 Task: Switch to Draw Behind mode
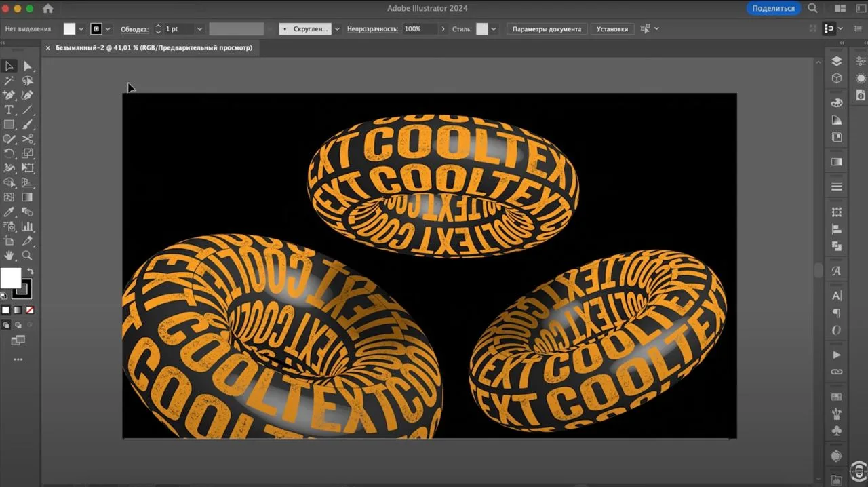coord(18,325)
